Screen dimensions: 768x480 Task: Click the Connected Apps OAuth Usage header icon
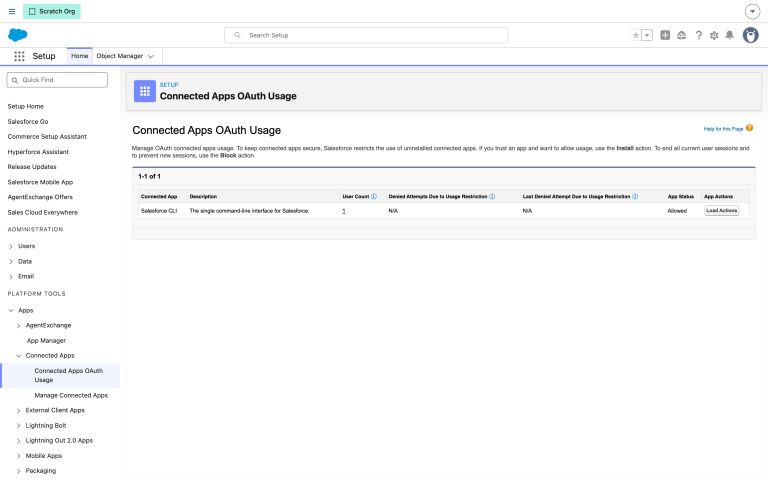click(144, 91)
